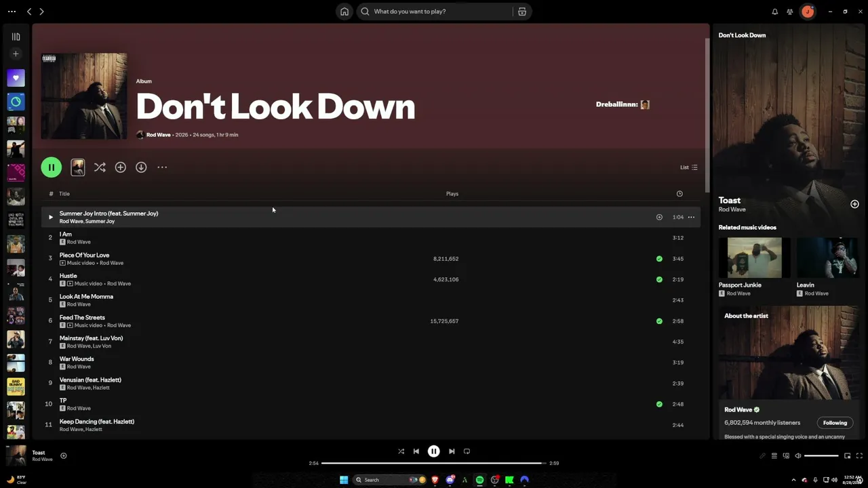The height and width of the screenshot is (488, 868).
Task: Skip to the next track
Action: pyautogui.click(x=452, y=451)
